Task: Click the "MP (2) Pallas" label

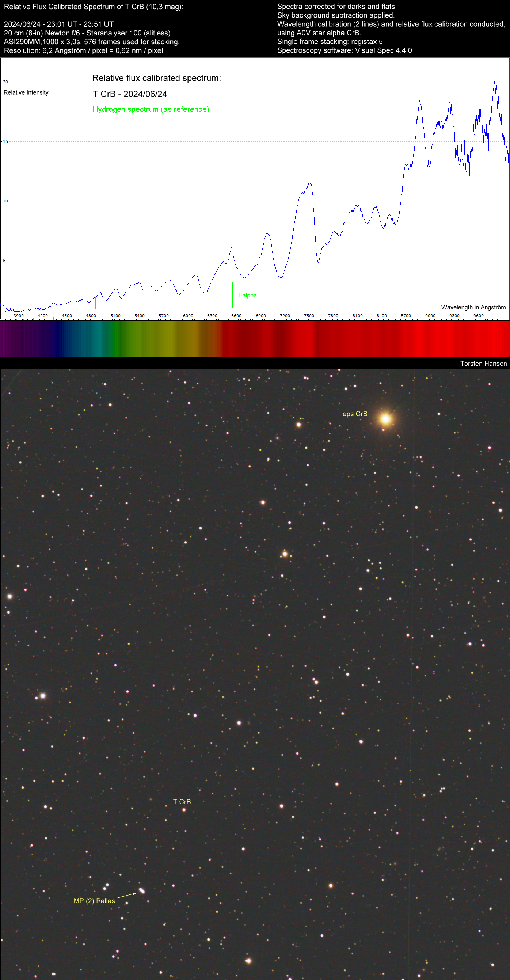Action: [94, 901]
